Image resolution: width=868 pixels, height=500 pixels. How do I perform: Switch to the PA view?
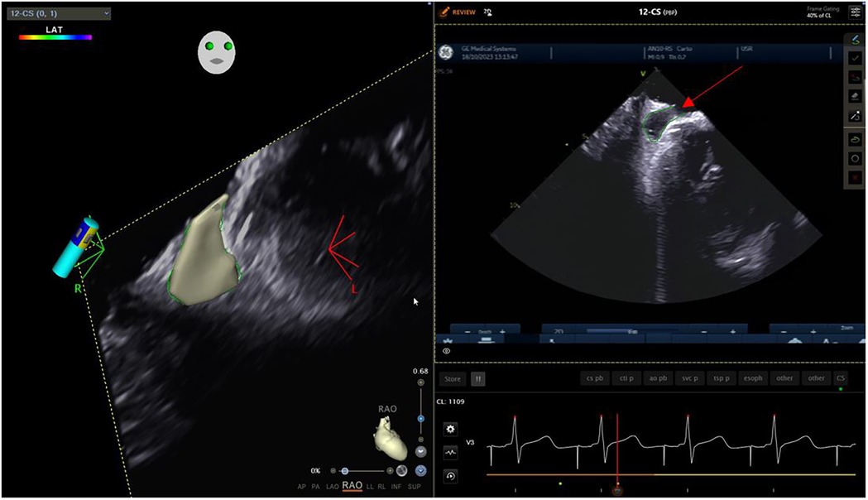coord(315,487)
